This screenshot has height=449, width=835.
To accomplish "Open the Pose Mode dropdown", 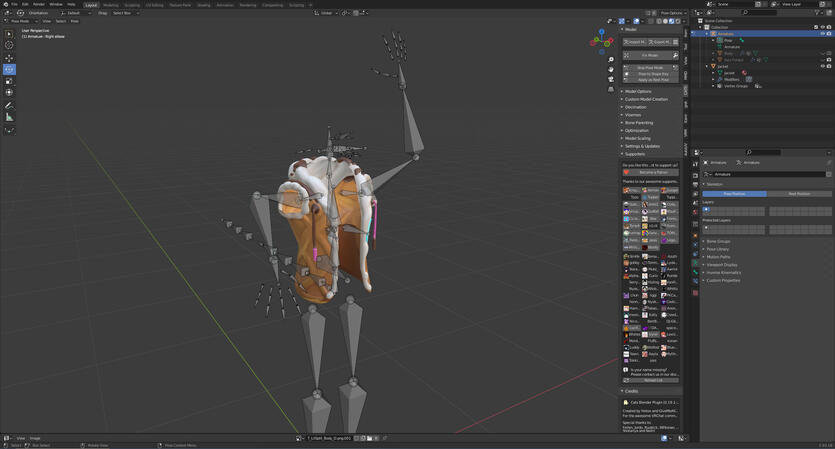I will click(20, 21).
